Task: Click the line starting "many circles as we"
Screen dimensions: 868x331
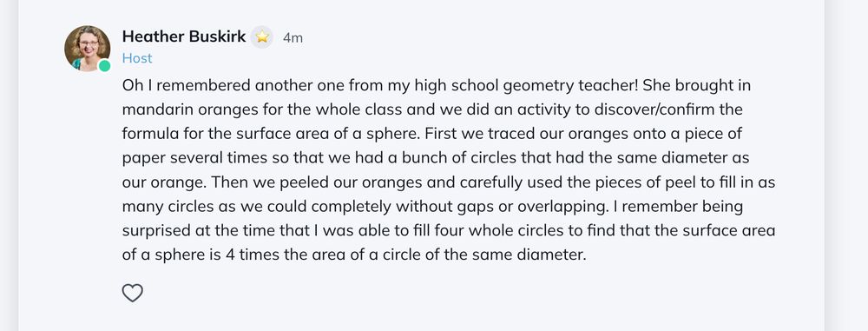Action: tap(432, 207)
